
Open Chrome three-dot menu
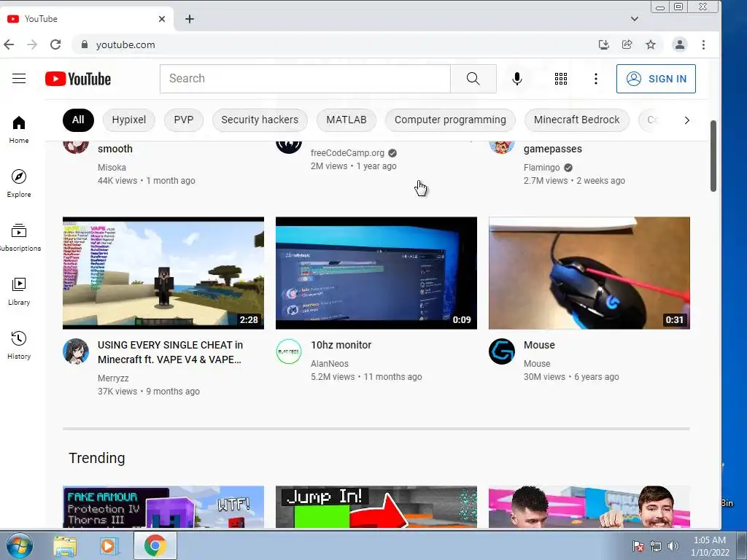(x=704, y=44)
